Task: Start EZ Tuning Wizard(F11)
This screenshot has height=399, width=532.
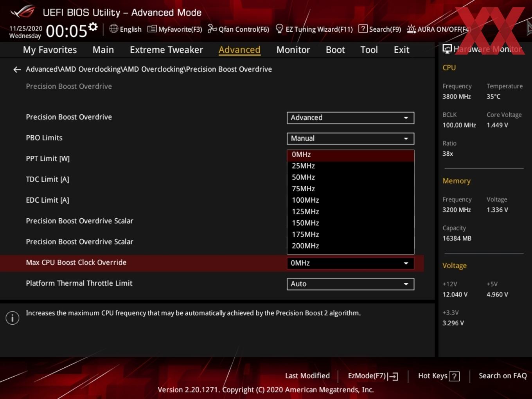Action: [x=314, y=29]
